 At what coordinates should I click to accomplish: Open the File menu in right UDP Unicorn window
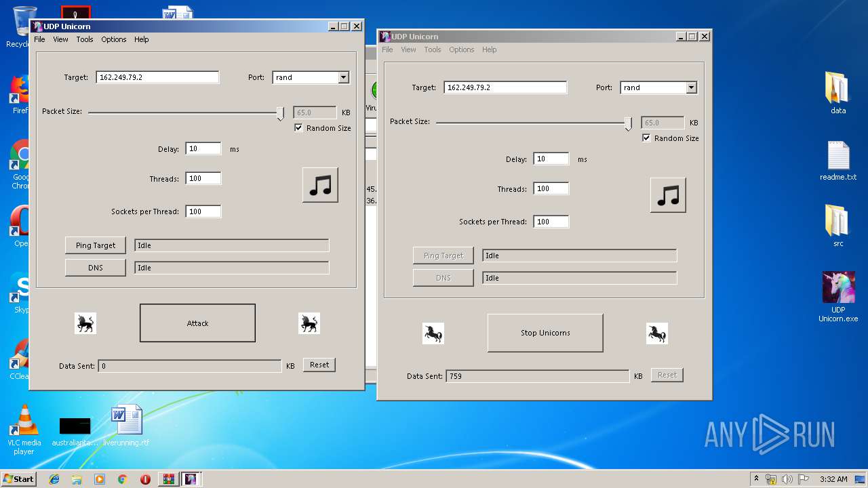coord(387,49)
